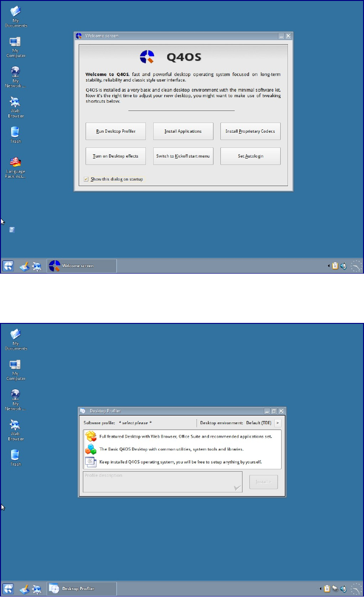The image size is (364, 597).
Task: Click Switch to Kickoff start menu
Action: coord(183,156)
